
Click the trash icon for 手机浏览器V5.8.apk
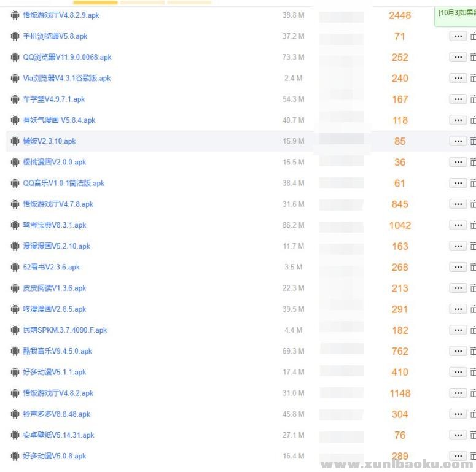[472, 37]
